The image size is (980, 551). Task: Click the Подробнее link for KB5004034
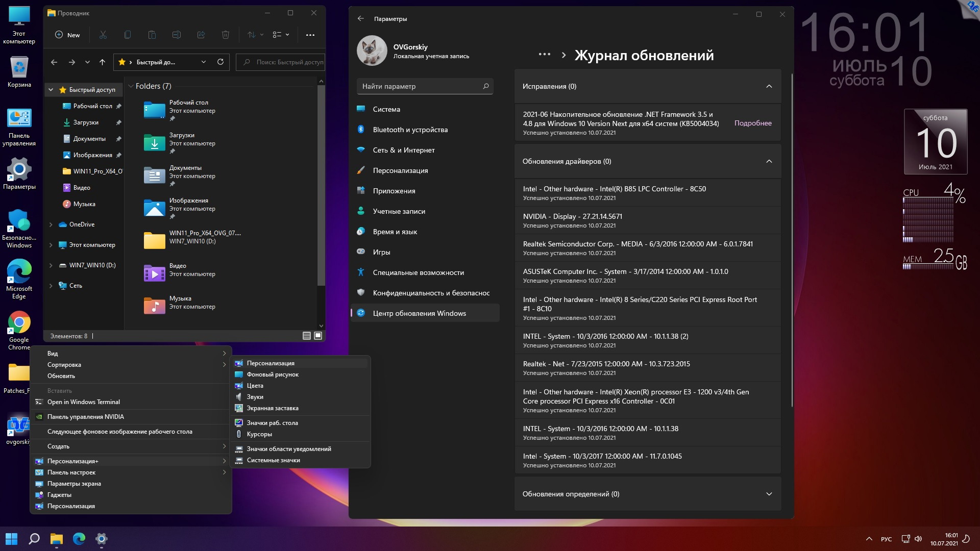752,123
